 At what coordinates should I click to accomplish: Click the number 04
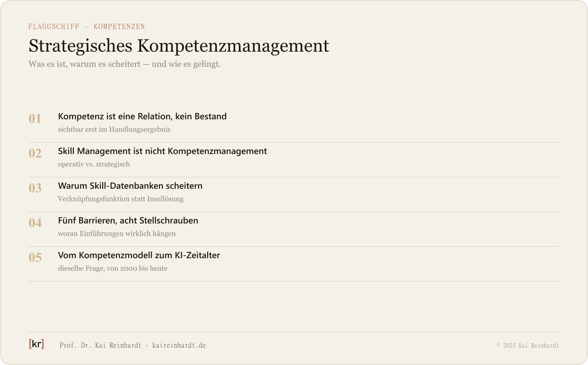pos(35,223)
